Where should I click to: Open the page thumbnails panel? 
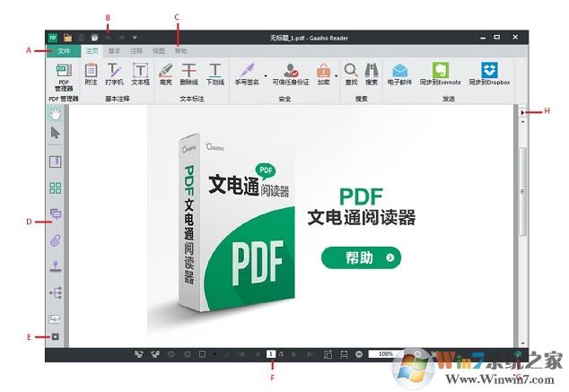pos(55,187)
